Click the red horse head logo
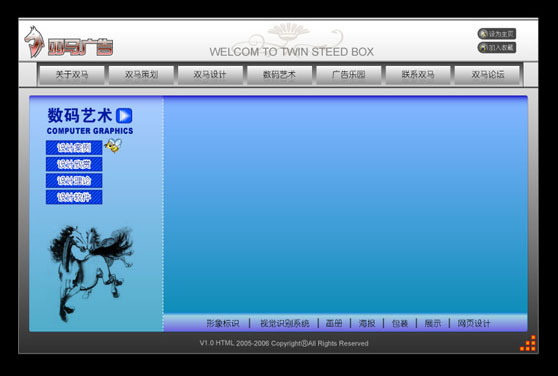This screenshot has width=558, height=376. pos(34,42)
